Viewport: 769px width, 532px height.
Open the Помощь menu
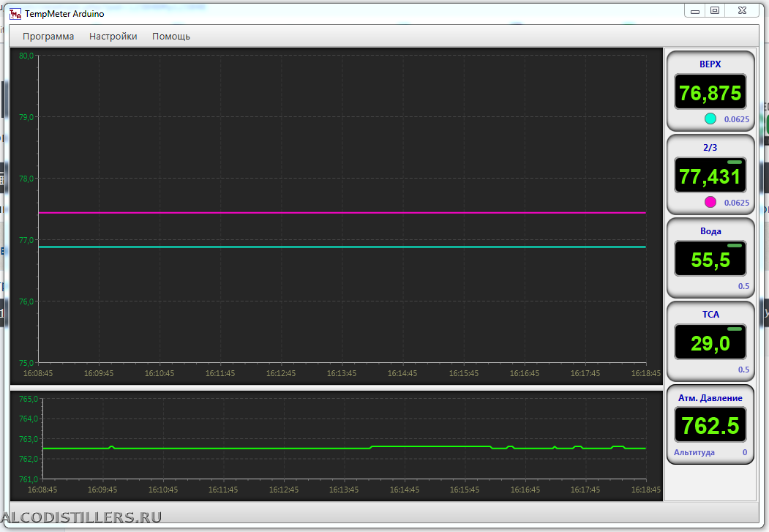[171, 37]
